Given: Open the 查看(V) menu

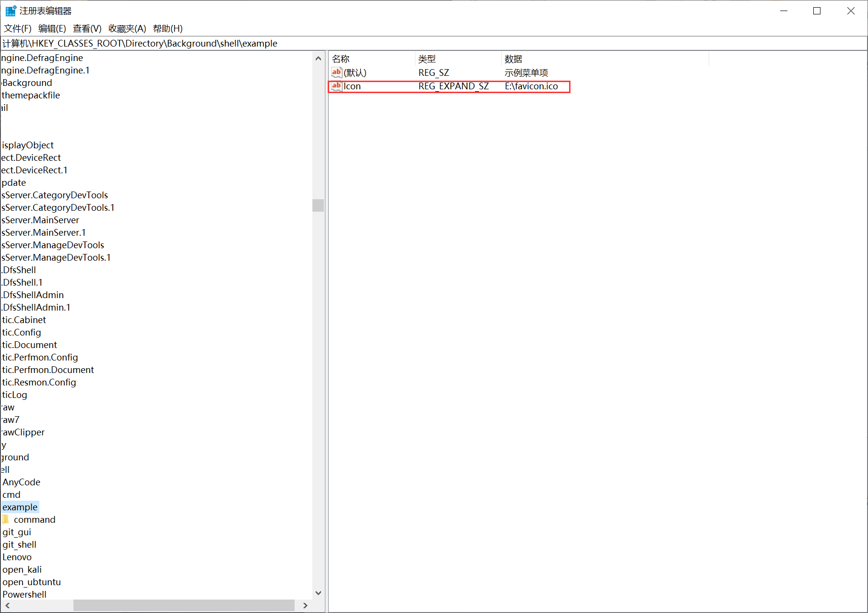Looking at the screenshot, I should pyautogui.click(x=87, y=29).
